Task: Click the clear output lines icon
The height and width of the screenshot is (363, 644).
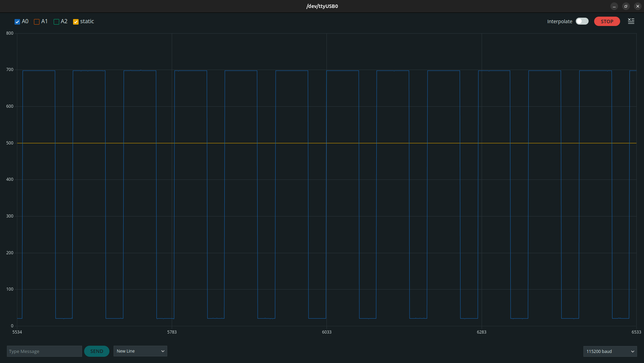Action: [631, 21]
